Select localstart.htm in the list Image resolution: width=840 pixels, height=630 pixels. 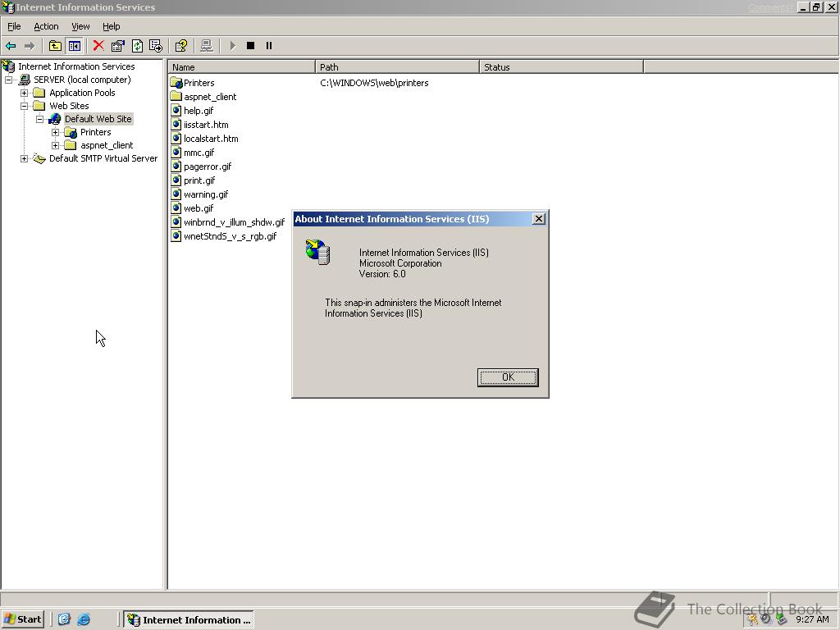coord(211,139)
